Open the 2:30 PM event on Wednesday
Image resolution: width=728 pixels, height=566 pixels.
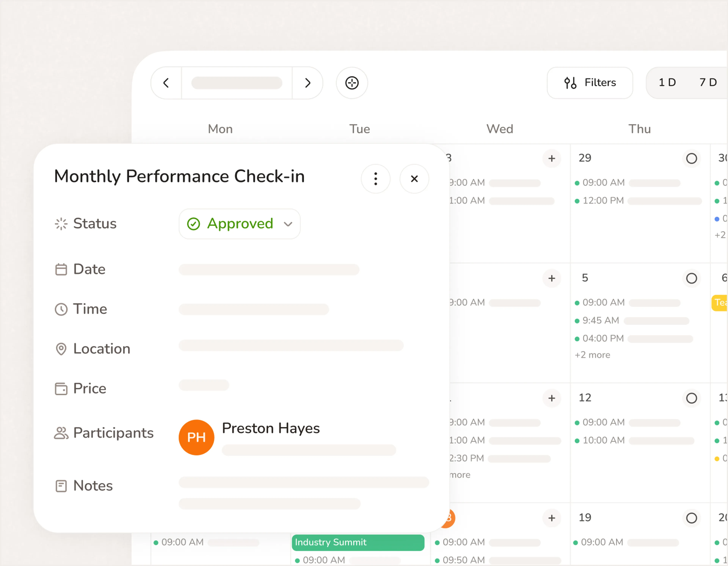tap(500, 459)
